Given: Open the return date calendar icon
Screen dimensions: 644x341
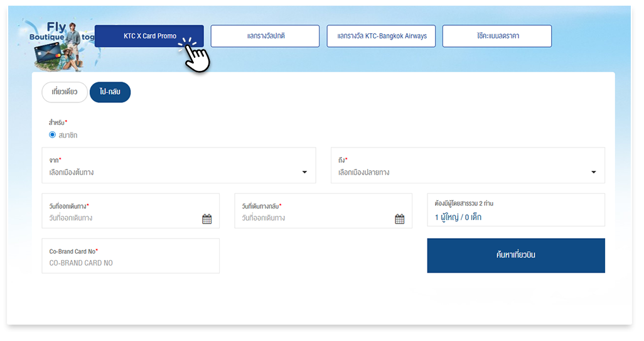Looking at the screenshot, I should [x=399, y=219].
